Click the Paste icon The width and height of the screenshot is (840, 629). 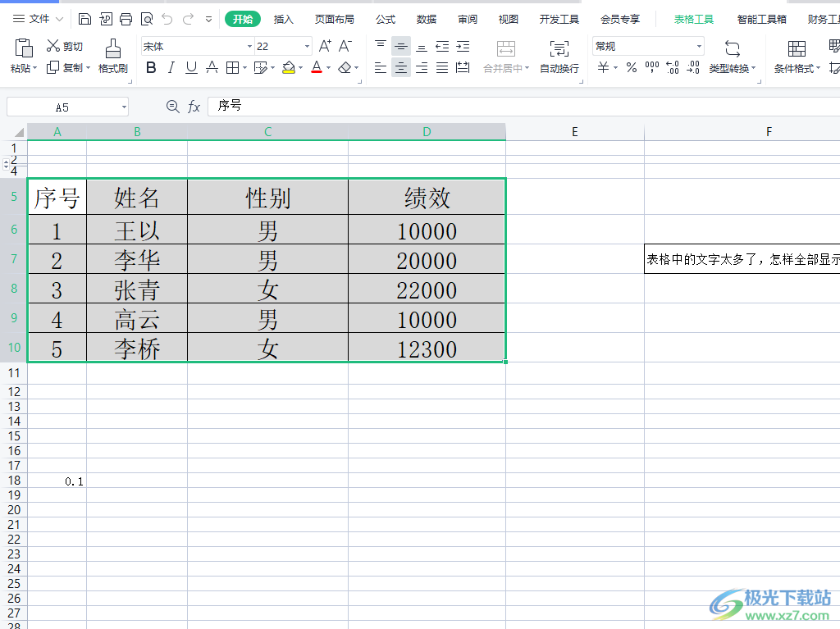24,48
